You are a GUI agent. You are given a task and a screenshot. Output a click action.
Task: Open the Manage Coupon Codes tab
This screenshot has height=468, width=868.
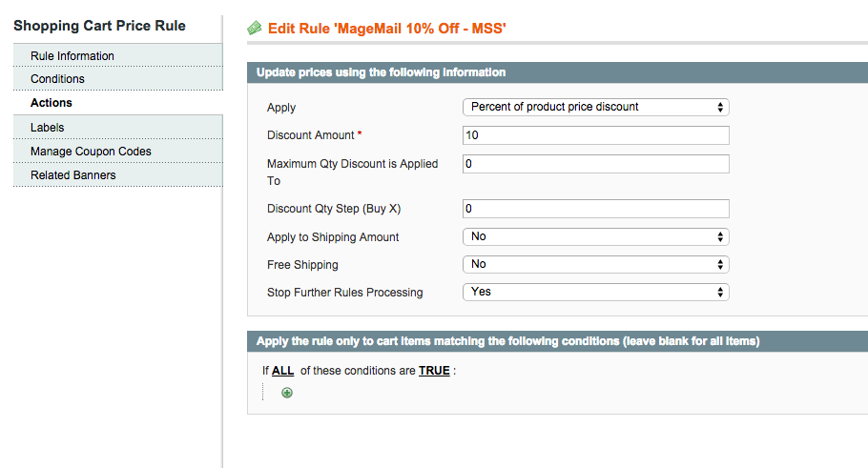(x=91, y=152)
